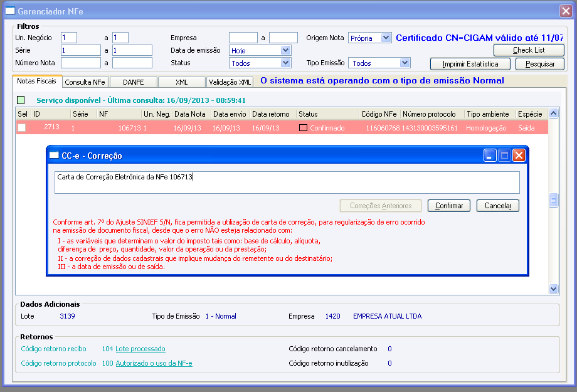Click the second Série field
Viewport: 577px width, 392px height.
tap(132, 50)
